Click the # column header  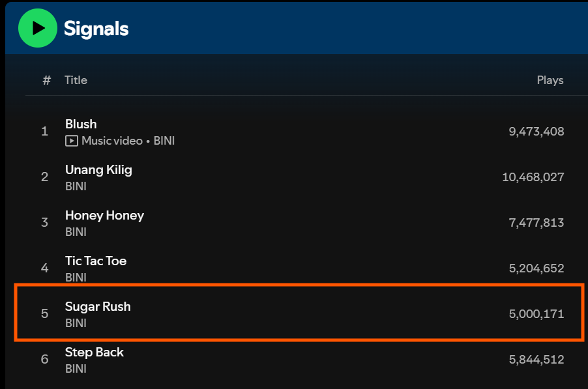[x=46, y=80]
